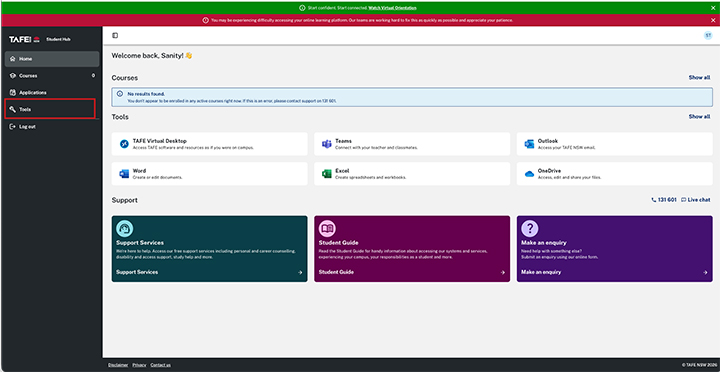Click the Student Hub label
Image resolution: width=720 pixels, height=372 pixels.
(x=58, y=40)
